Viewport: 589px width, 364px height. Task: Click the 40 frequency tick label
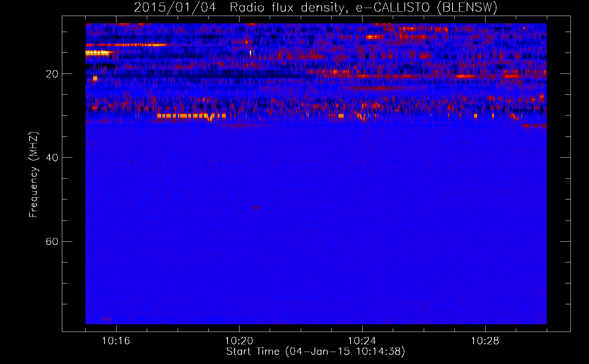tap(52, 158)
